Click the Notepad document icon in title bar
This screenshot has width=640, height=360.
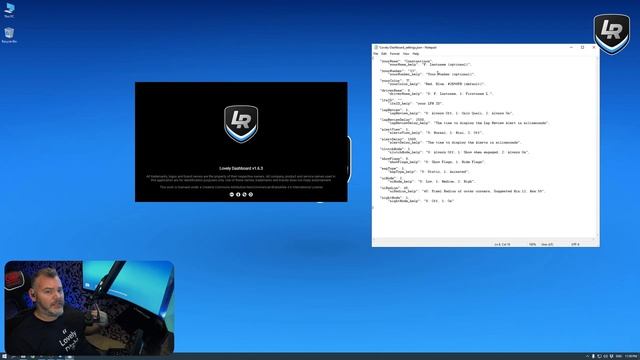tap(376, 47)
